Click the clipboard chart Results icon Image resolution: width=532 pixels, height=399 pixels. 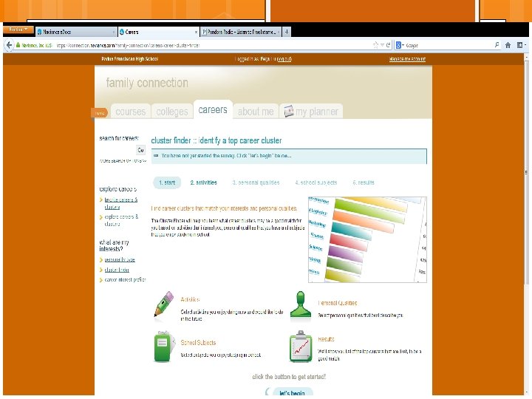[301, 347]
